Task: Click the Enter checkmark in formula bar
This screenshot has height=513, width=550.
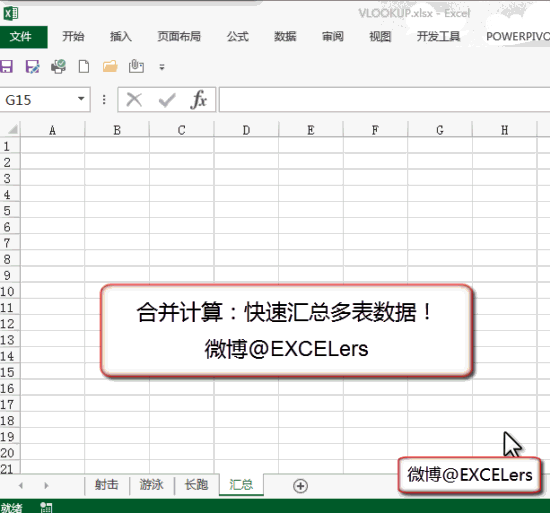Action: 167,100
